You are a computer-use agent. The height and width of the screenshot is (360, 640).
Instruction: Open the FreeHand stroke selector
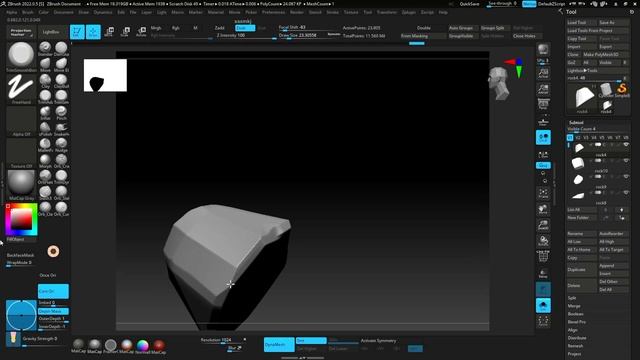coord(21,89)
